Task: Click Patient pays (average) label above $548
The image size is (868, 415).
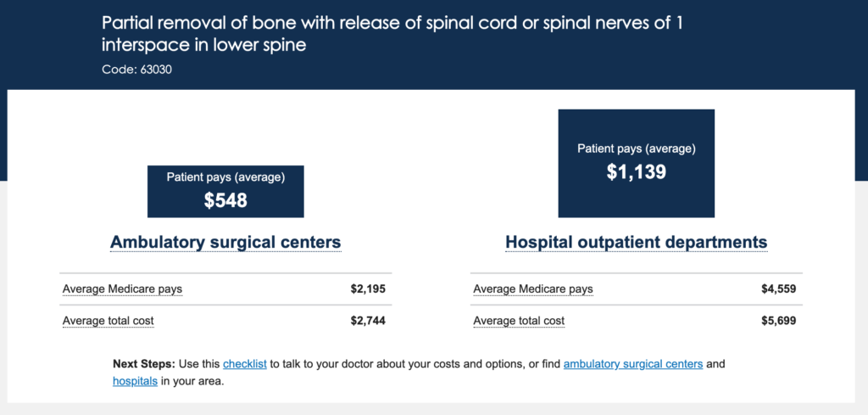Action: pos(225,177)
